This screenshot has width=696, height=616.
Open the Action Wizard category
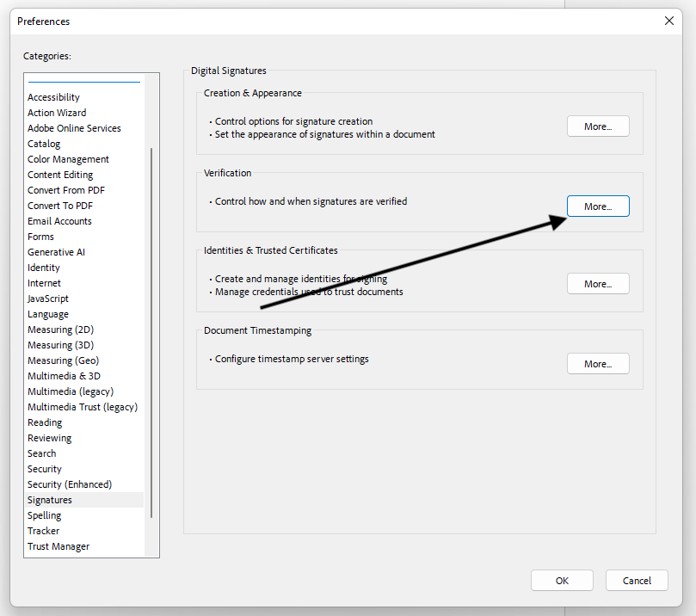[57, 113]
